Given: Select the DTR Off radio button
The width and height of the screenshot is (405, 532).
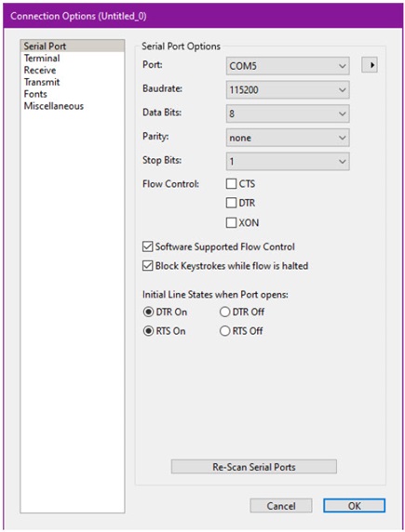Looking at the screenshot, I should 225,312.
